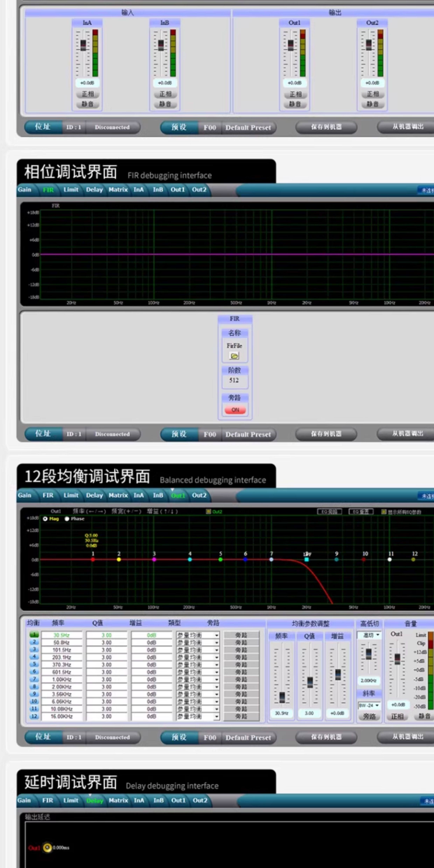Open the Limit tab in EQ interface

71,495
